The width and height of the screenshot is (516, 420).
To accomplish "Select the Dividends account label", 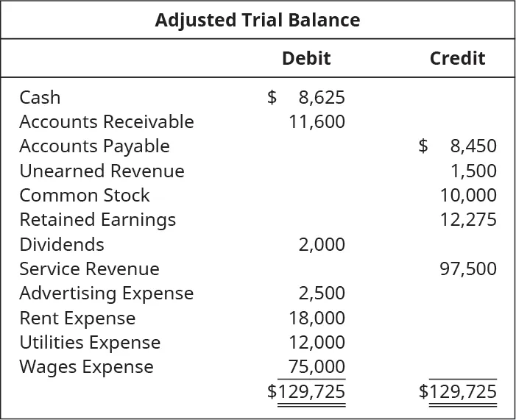I will coord(62,244).
